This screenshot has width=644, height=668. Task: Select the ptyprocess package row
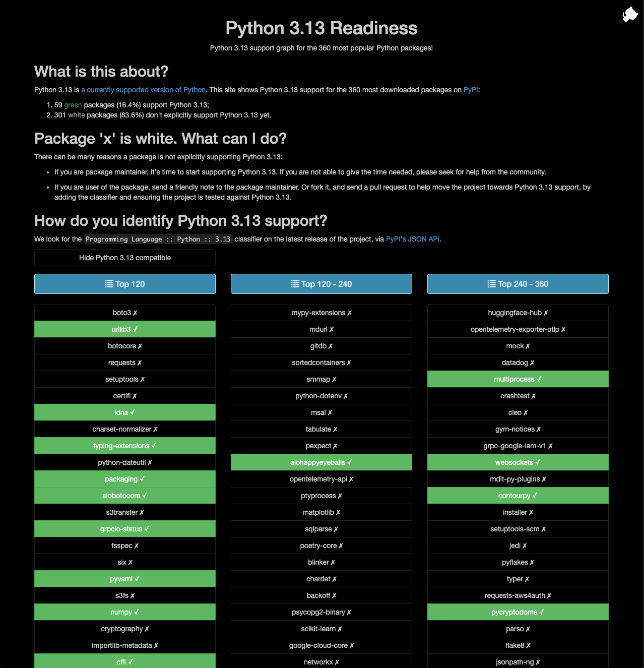(x=321, y=496)
